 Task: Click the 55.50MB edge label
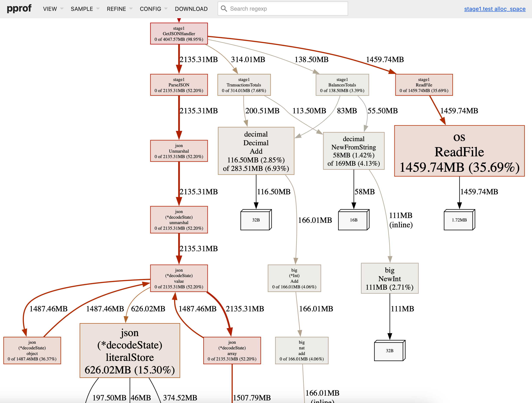point(382,111)
